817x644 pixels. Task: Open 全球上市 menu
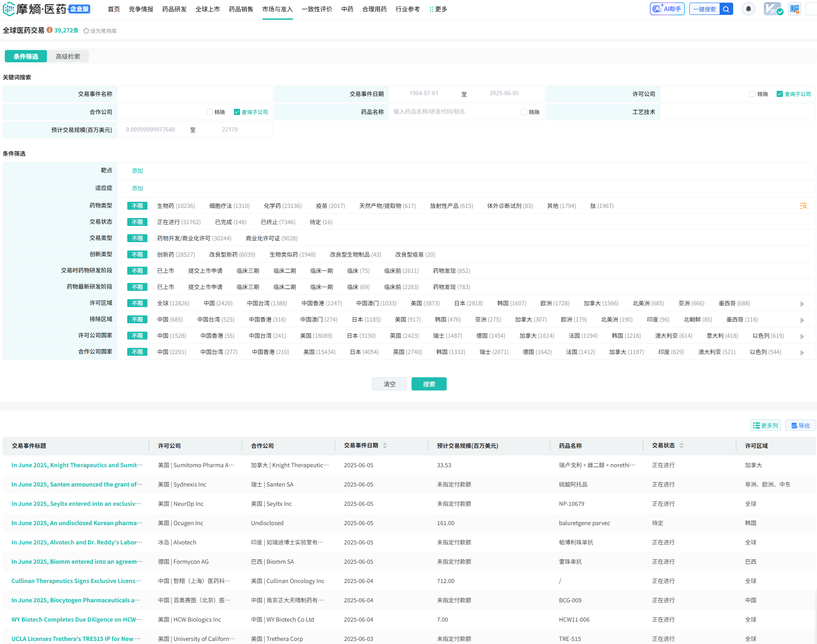208,9
